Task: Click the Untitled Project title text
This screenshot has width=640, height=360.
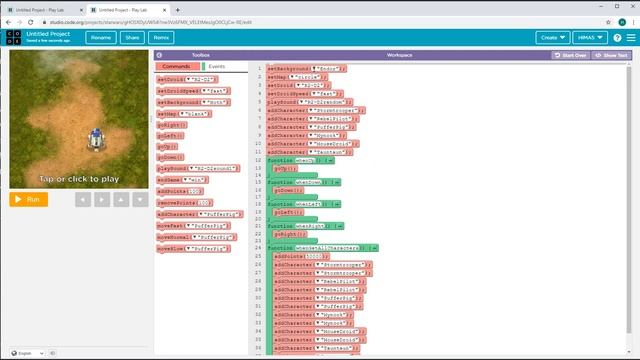Action: (48, 34)
